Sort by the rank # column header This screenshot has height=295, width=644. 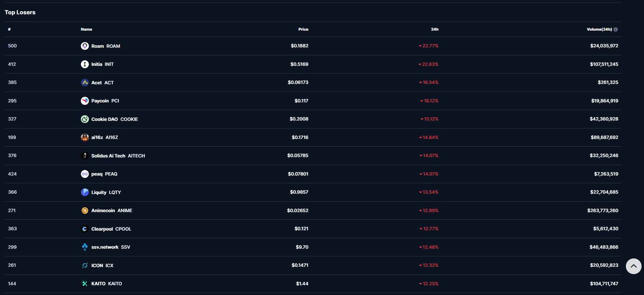point(9,29)
